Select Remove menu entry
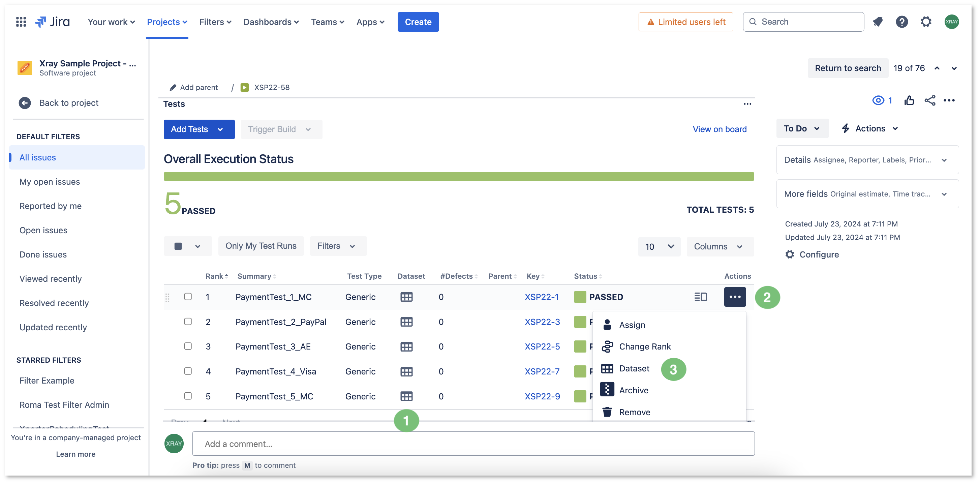980x484 pixels. [670, 413]
